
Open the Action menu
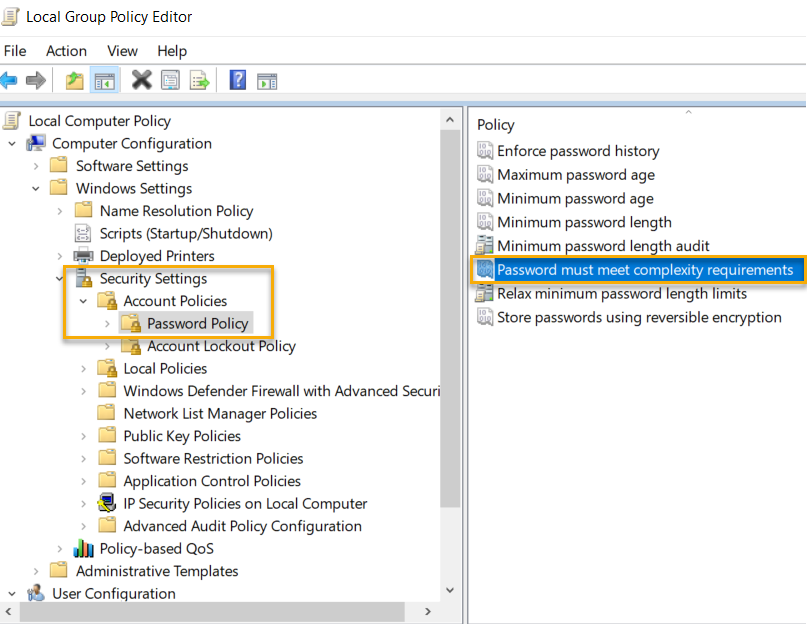pos(66,51)
